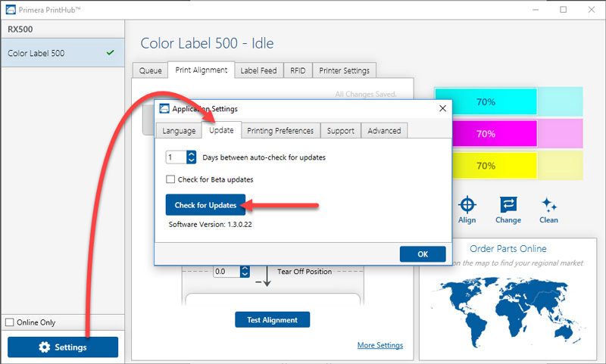Image resolution: width=606 pixels, height=364 pixels.
Task: Open the Label Feed tab
Action: coord(258,70)
